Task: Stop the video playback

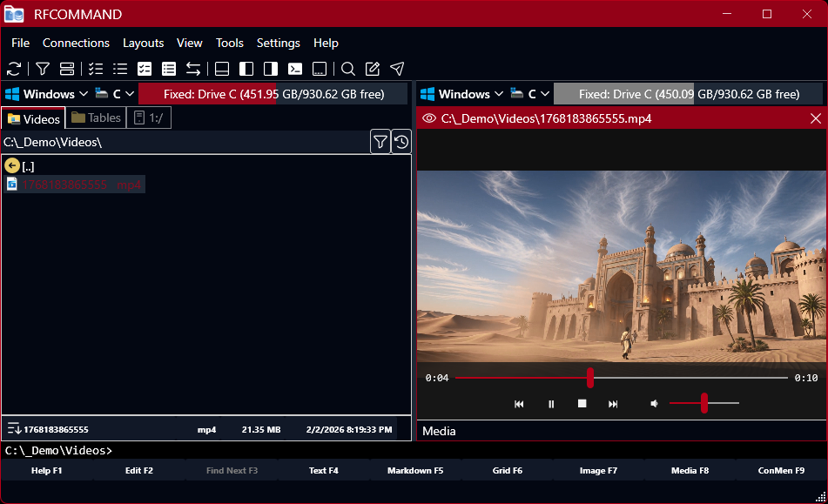Action: pos(582,404)
